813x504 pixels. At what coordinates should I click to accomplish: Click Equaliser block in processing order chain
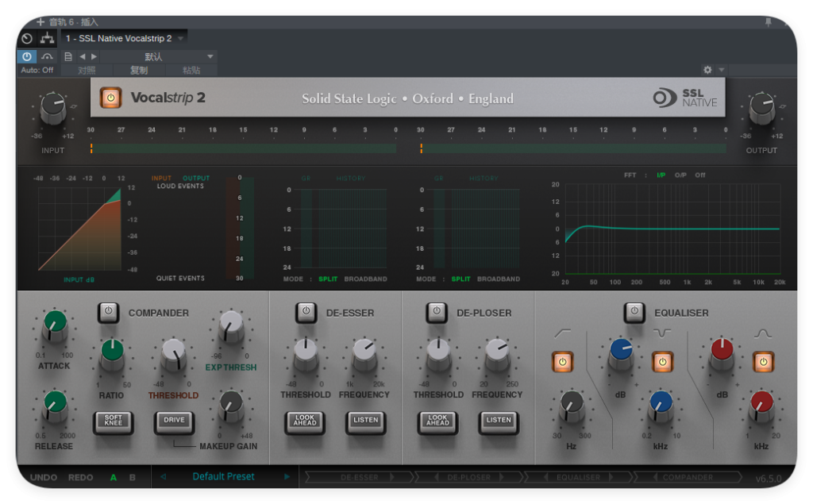(578, 477)
